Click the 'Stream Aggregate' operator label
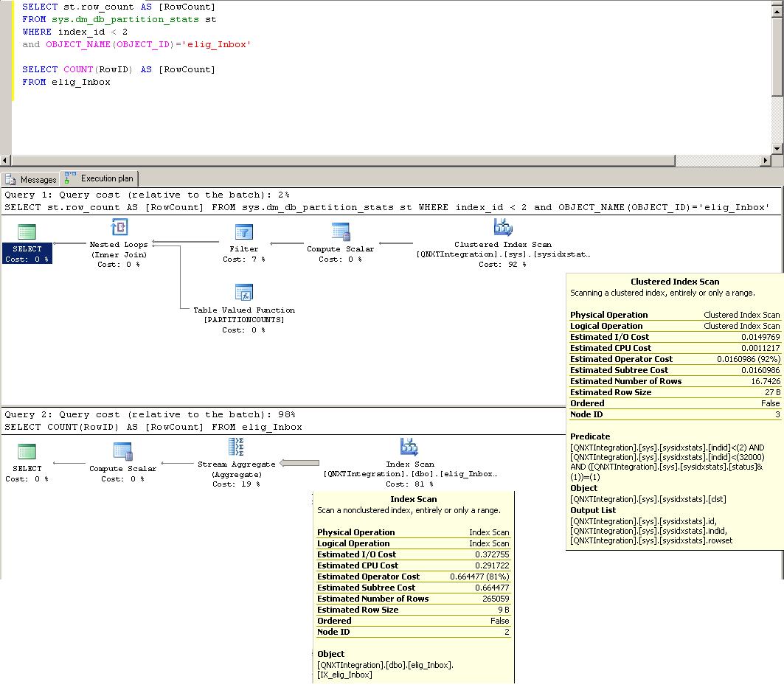Screen dimensions: 784x693 click(x=237, y=464)
